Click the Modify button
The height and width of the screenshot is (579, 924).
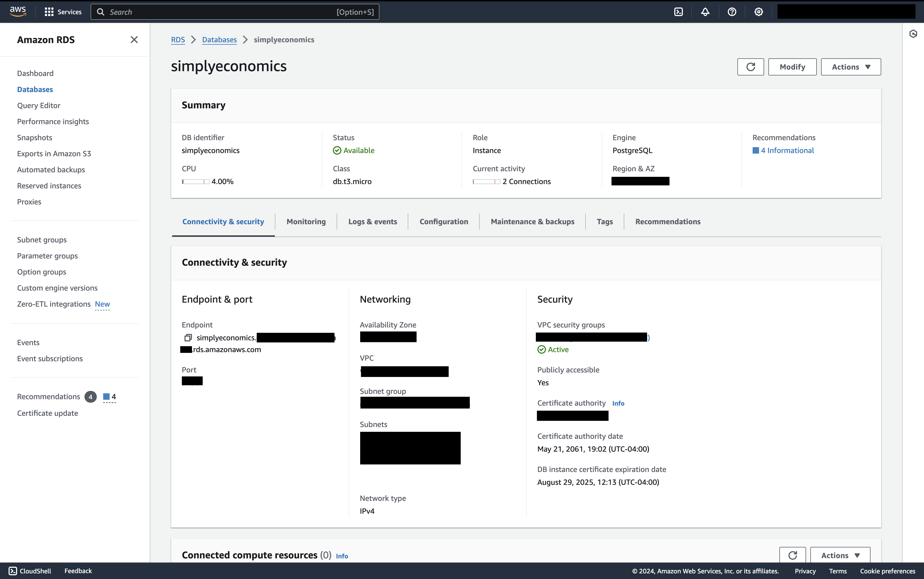[792, 67]
